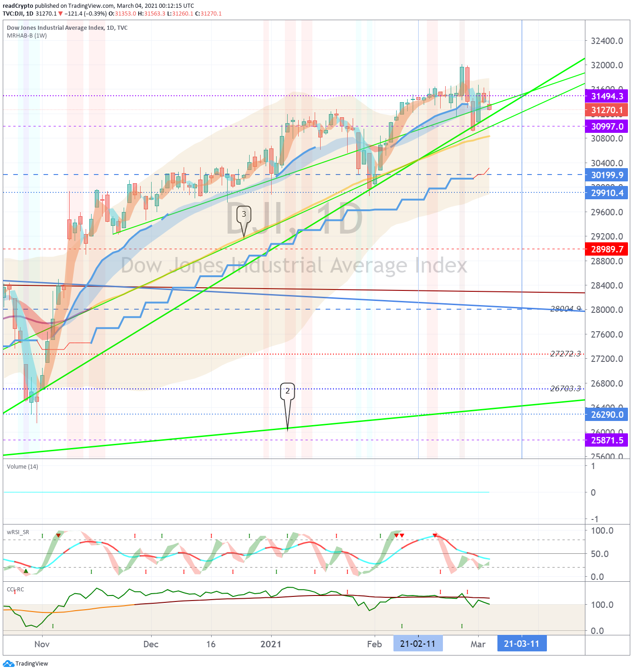The width and height of the screenshot is (633, 672).
Task: Click the red 31270.1 current price label
Action: coord(606,110)
